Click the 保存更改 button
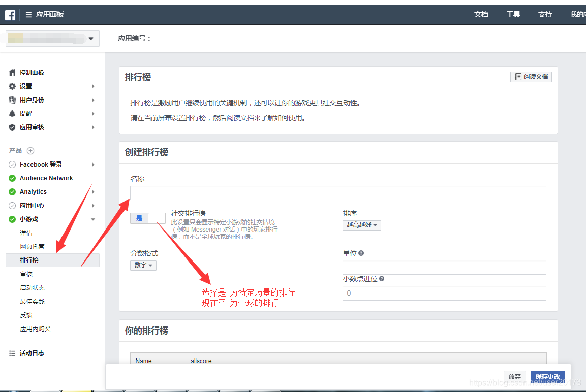 pyautogui.click(x=547, y=377)
